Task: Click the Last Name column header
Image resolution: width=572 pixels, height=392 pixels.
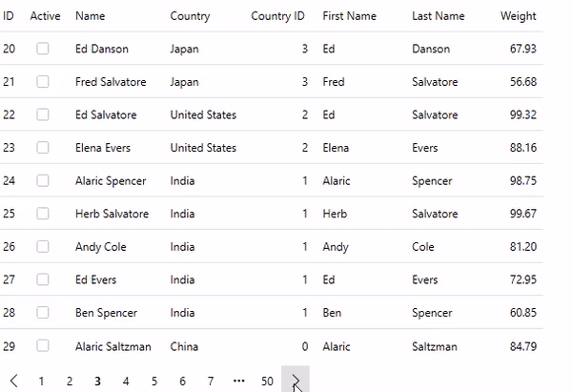Action: (438, 16)
